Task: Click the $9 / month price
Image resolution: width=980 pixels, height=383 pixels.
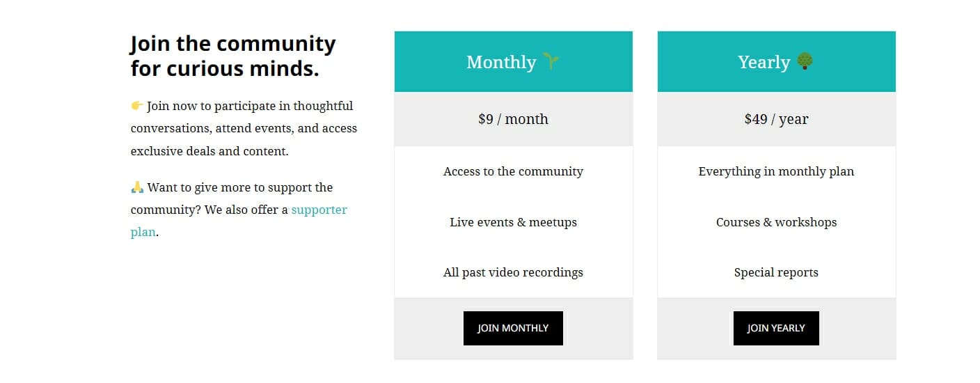Action: coord(513,119)
